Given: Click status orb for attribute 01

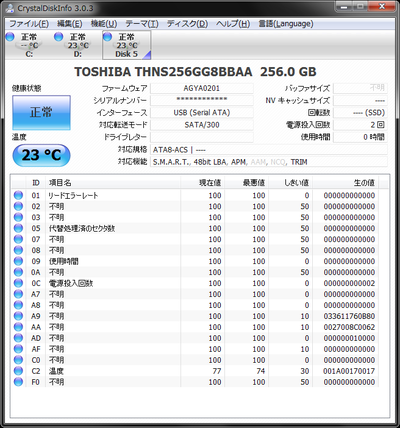Looking at the screenshot, I should click(18, 195).
